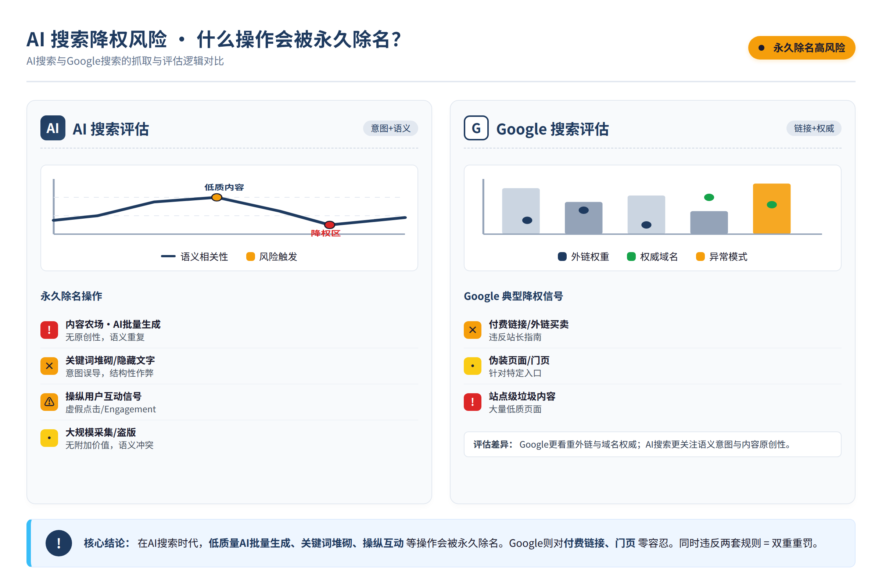Image resolution: width=882 pixels, height=588 pixels.
Task: Click yellow dot icon beside 伪装页面/门页
Action: [x=473, y=366]
